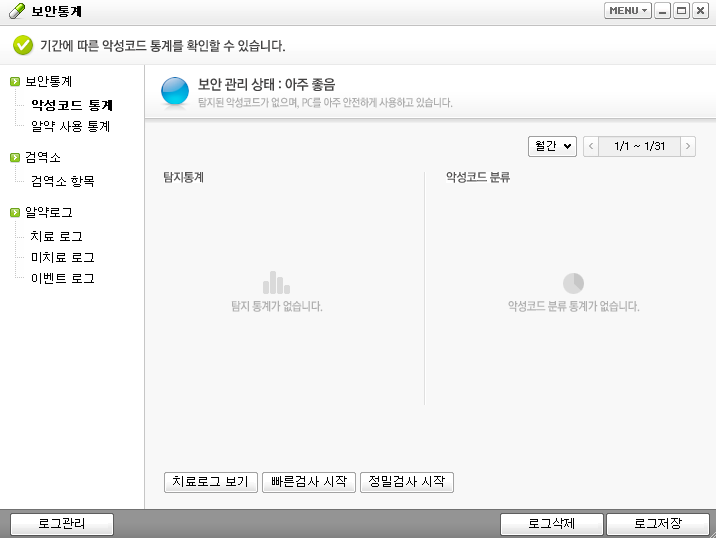Open the MENU dropdown in title bar

[628, 11]
